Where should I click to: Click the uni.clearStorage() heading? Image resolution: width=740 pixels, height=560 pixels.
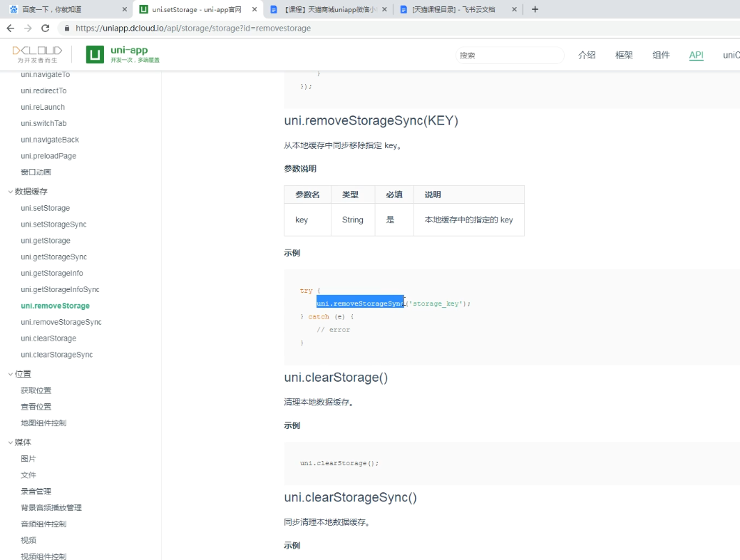pyautogui.click(x=336, y=378)
